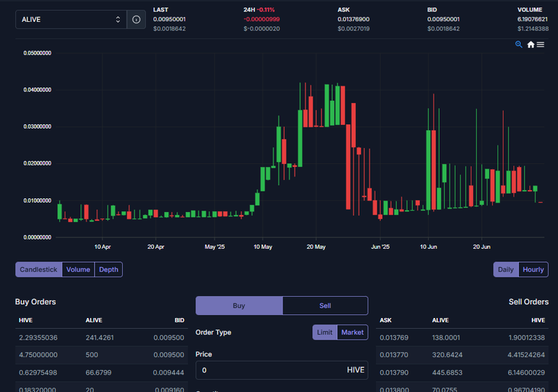Image resolution: width=558 pixels, height=392 pixels.
Task: Click the HIVE amount 2.29355036 in Buy Orders
Action: [38, 338]
